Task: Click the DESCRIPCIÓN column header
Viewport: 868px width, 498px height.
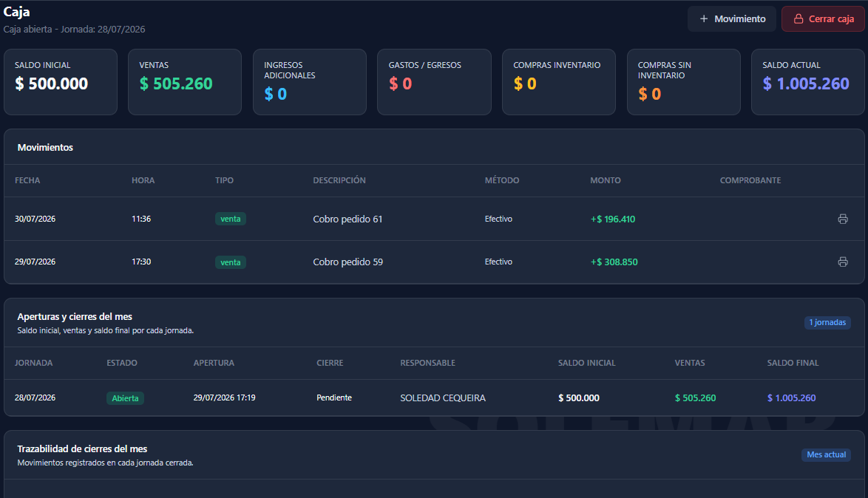Action: (x=339, y=180)
